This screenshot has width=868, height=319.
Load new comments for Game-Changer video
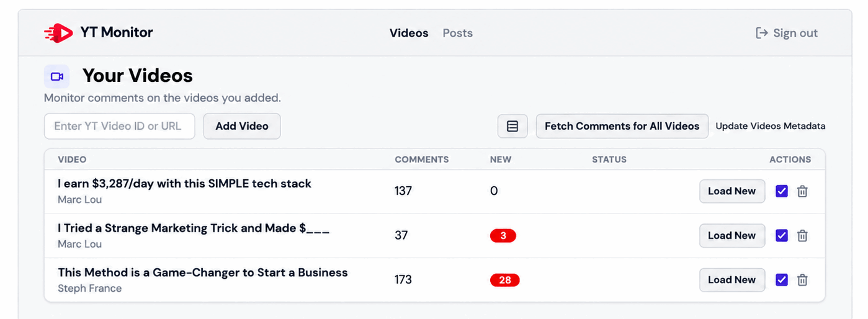tap(732, 280)
